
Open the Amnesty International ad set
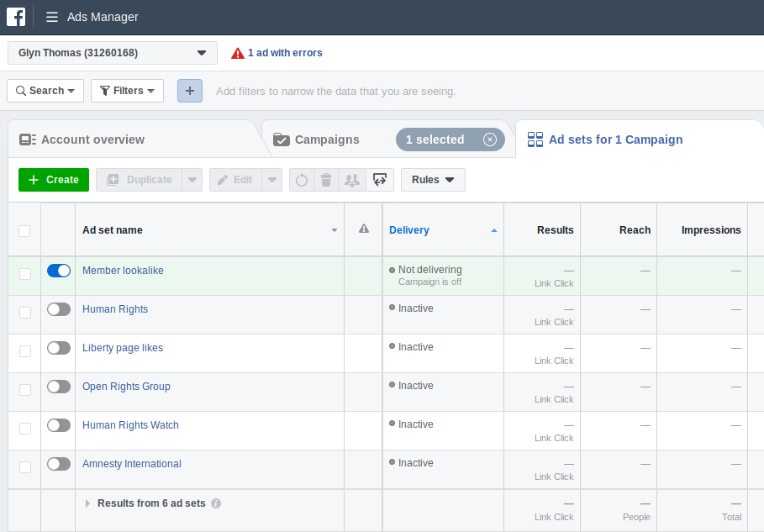tap(132, 464)
